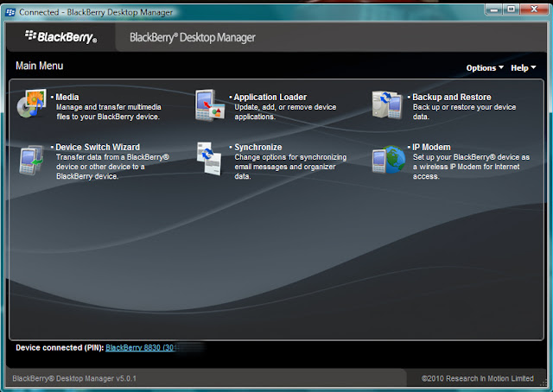Click the Media icon with CD and photo

pos(31,104)
